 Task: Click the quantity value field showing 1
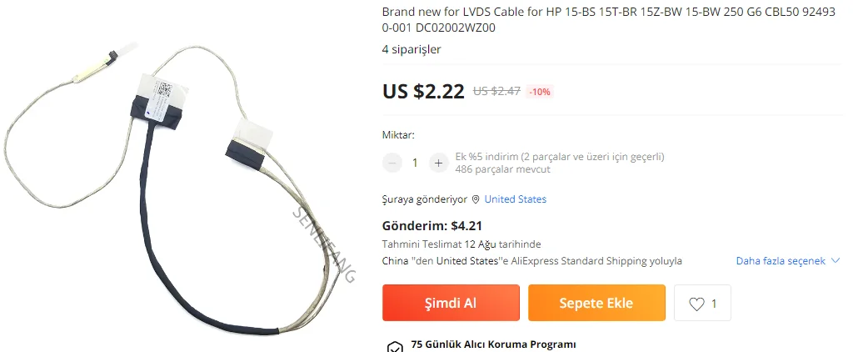(415, 163)
